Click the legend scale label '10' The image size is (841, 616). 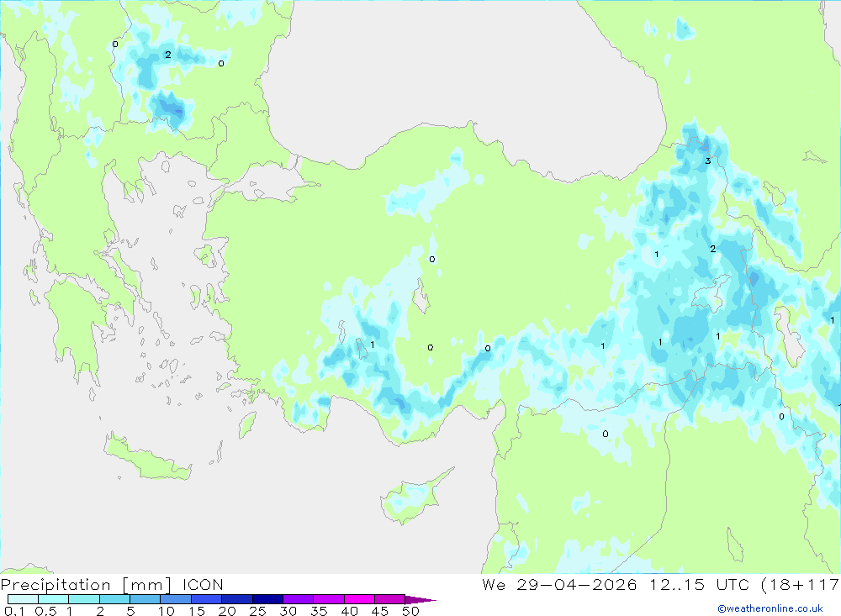167,611
